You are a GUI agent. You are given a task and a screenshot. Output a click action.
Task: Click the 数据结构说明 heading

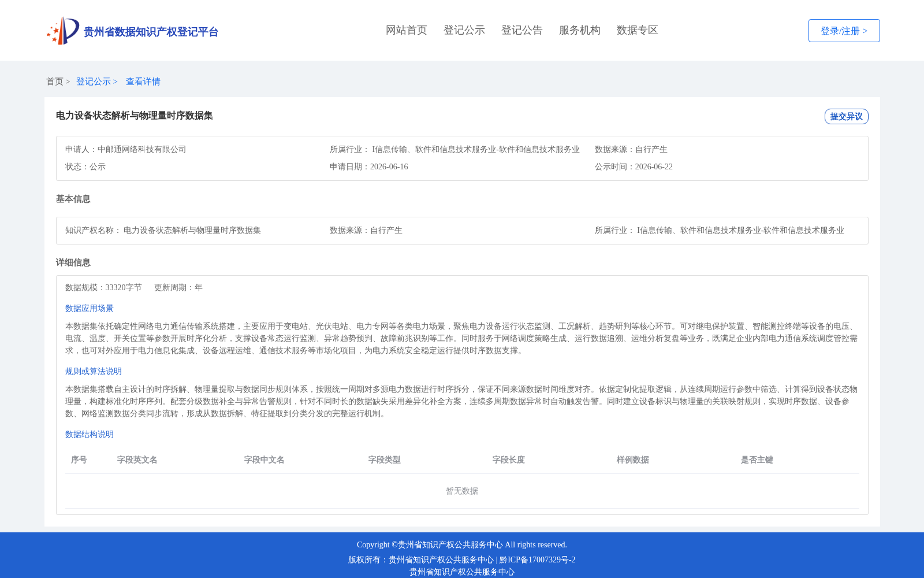coord(90,434)
